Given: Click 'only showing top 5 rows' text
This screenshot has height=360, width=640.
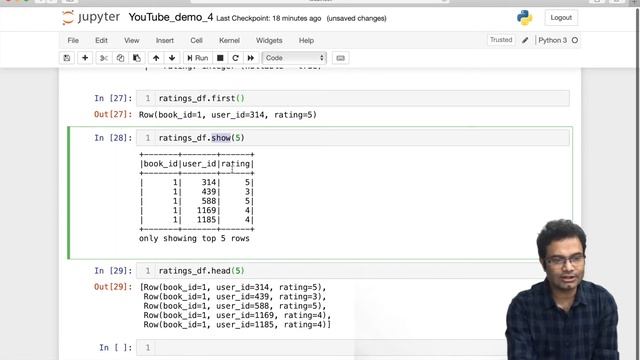Looking at the screenshot, I should [x=194, y=238].
